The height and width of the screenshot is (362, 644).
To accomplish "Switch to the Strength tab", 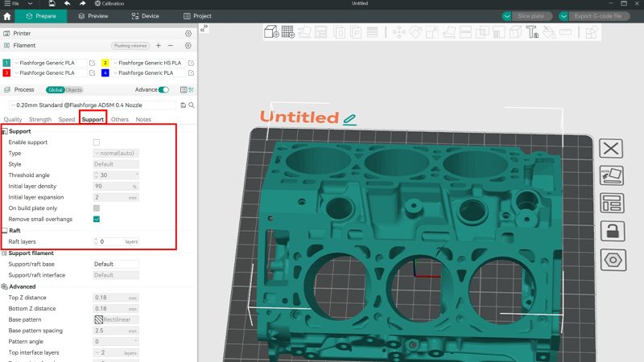I will pyautogui.click(x=40, y=119).
